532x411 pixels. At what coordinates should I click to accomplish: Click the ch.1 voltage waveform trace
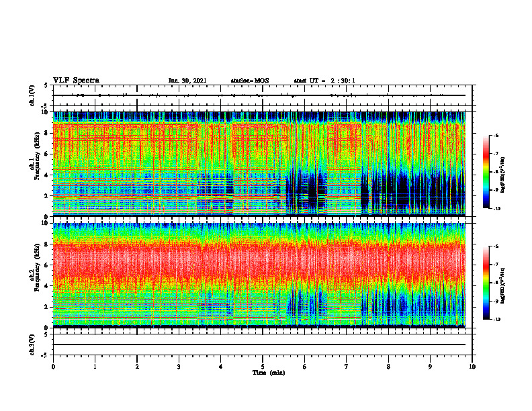pos(259,95)
